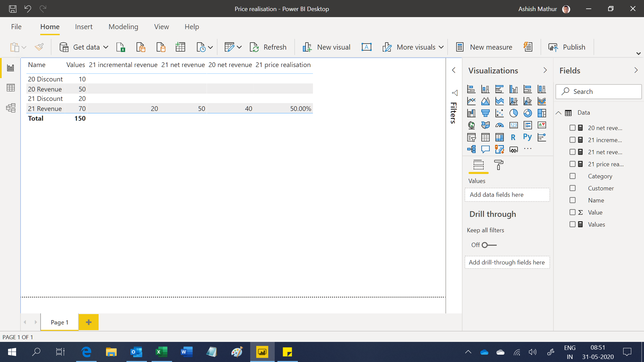Click the Quick measure icon

528,47
